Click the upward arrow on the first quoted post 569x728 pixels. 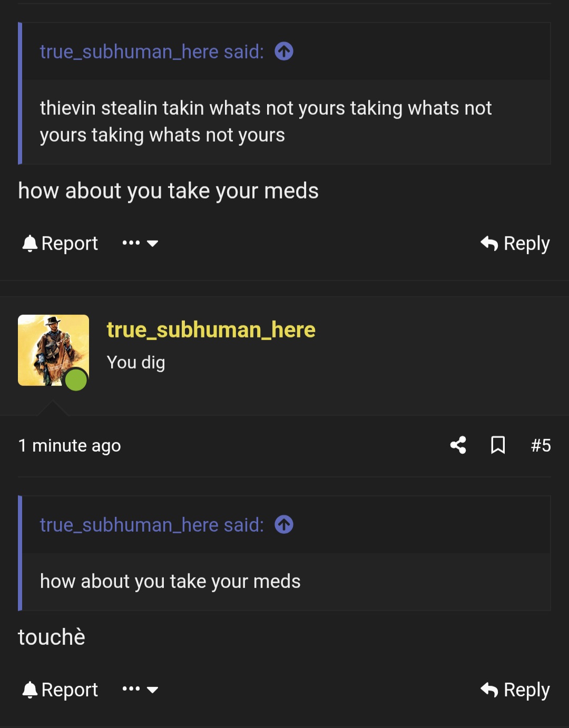click(x=283, y=52)
